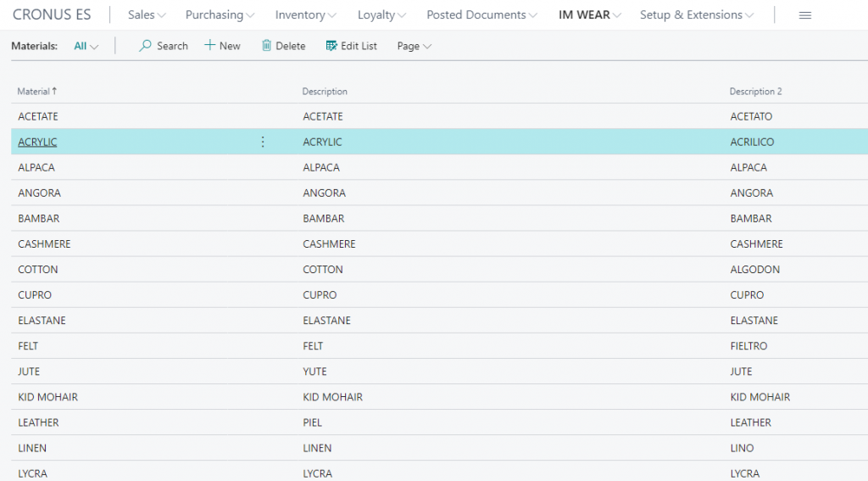The height and width of the screenshot is (481, 868).
Task: Select the LINEN material cell
Action: point(31,448)
